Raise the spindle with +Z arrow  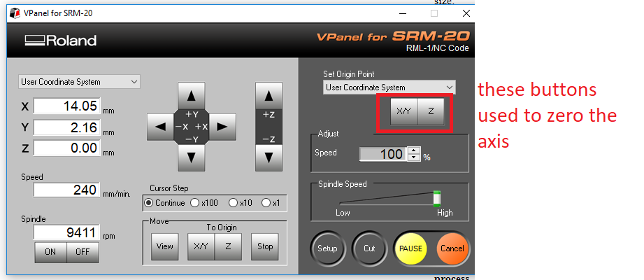(x=269, y=96)
